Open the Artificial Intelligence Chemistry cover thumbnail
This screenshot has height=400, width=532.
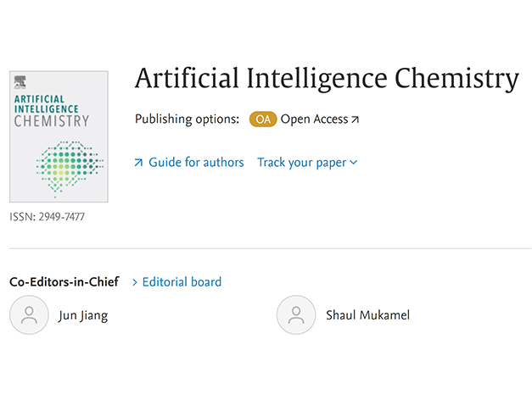(59, 136)
